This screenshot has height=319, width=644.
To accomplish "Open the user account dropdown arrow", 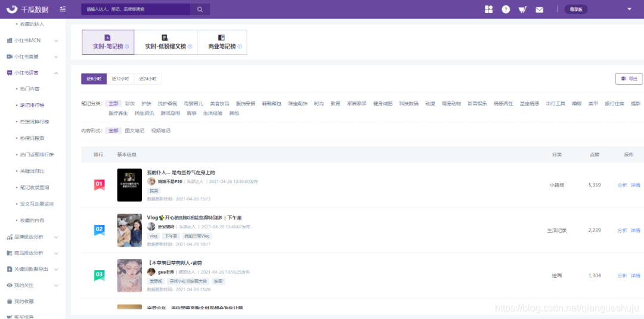I will coord(629,9).
